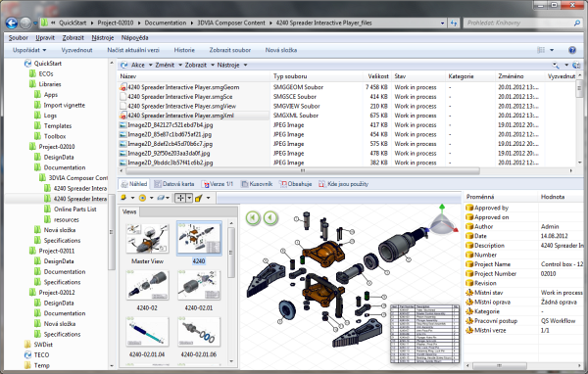Click the Akce refresh icon in file toolbar
Viewport: 588px width, 374px height.
124,66
